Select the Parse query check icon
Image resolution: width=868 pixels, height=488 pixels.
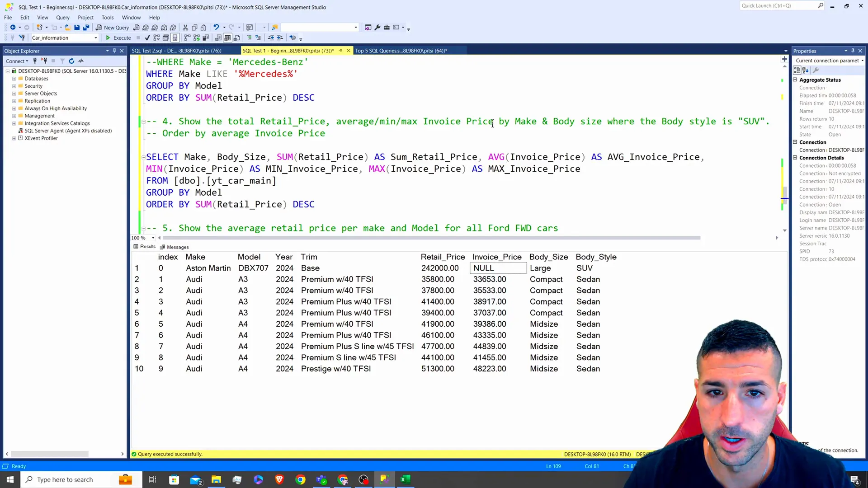(x=147, y=38)
